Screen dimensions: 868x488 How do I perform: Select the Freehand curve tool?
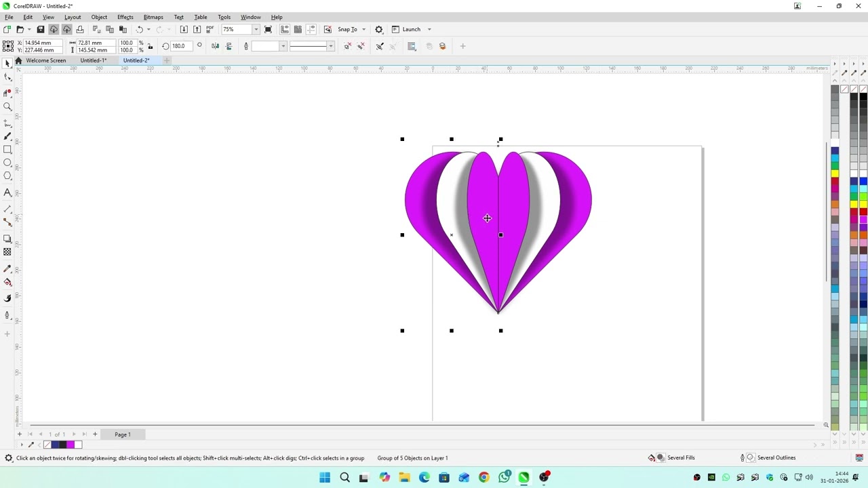pyautogui.click(x=7, y=123)
